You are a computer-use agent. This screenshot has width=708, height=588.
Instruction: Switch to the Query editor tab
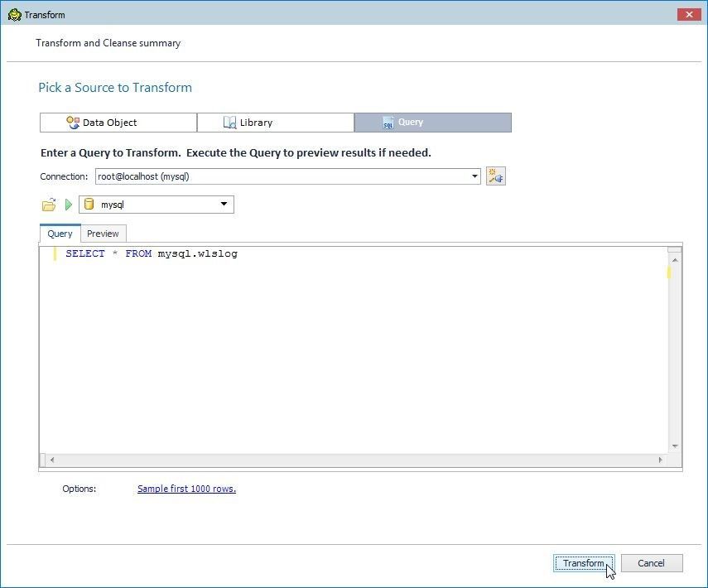coord(60,234)
